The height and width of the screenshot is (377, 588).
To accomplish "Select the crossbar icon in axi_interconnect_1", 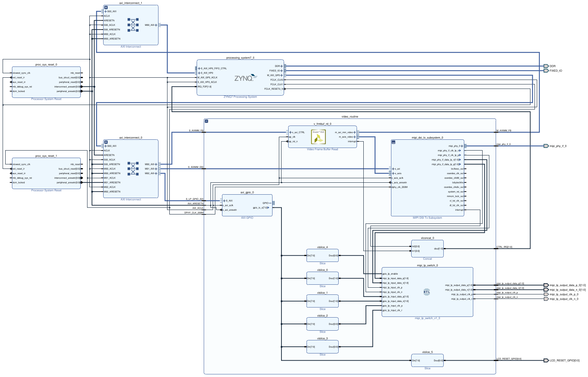I will pyautogui.click(x=133, y=25).
